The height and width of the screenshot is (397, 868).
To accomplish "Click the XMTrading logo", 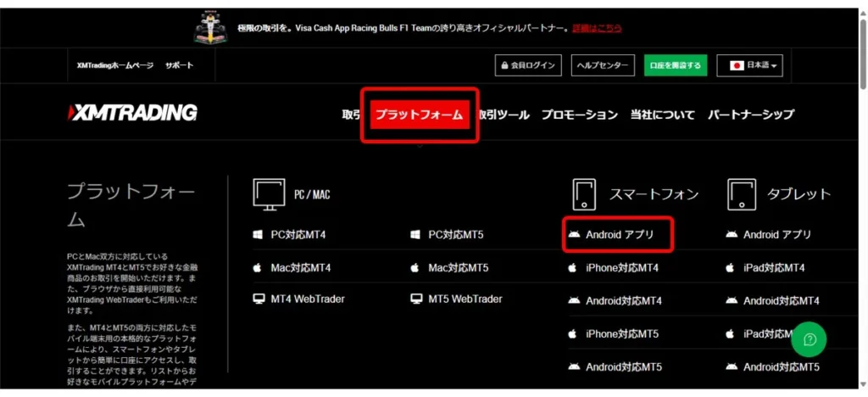I will (x=132, y=113).
